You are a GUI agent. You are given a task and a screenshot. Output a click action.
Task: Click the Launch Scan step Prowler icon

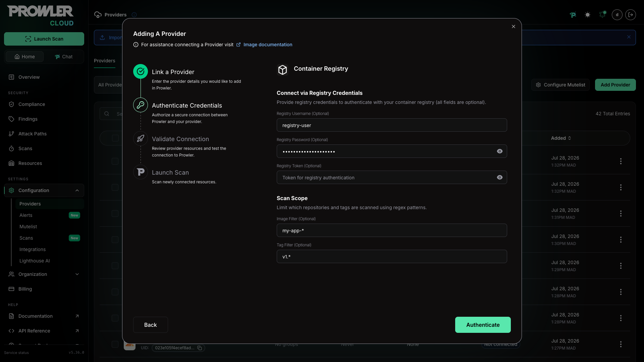pyautogui.click(x=141, y=172)
